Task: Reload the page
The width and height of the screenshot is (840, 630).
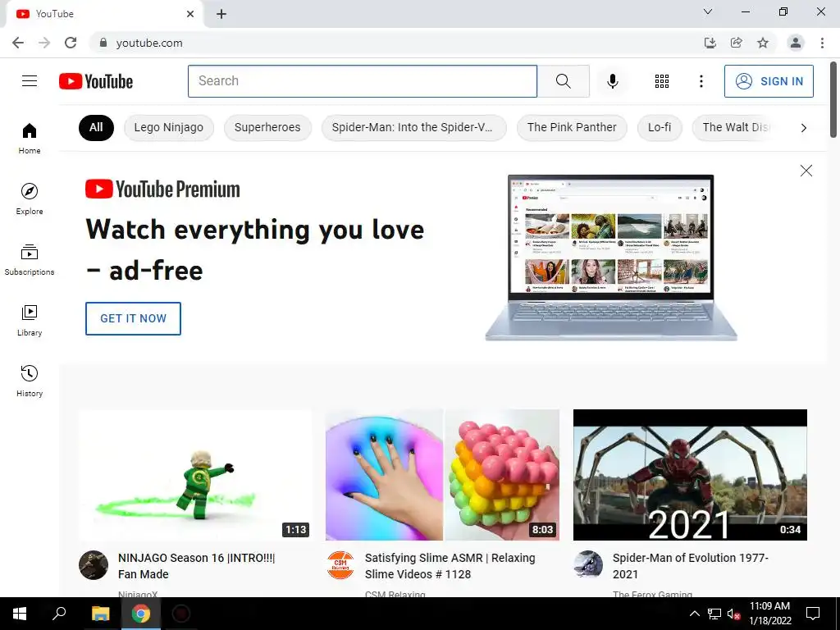Action: click(x=71, y=43)
